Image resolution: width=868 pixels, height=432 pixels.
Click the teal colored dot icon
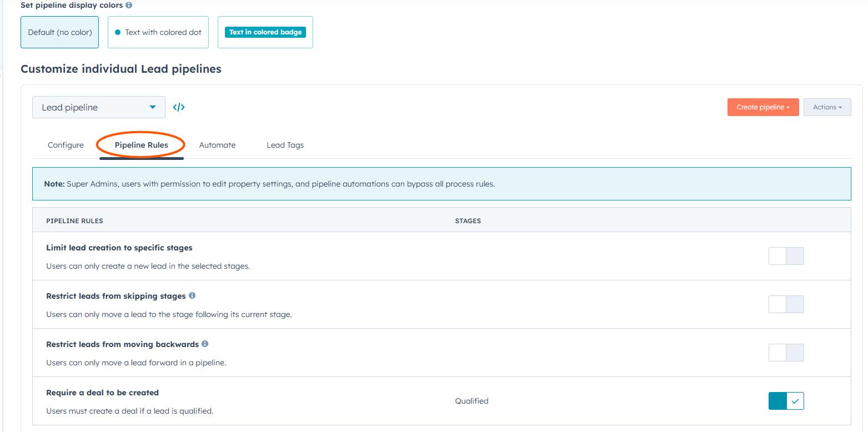pos(117,32)
